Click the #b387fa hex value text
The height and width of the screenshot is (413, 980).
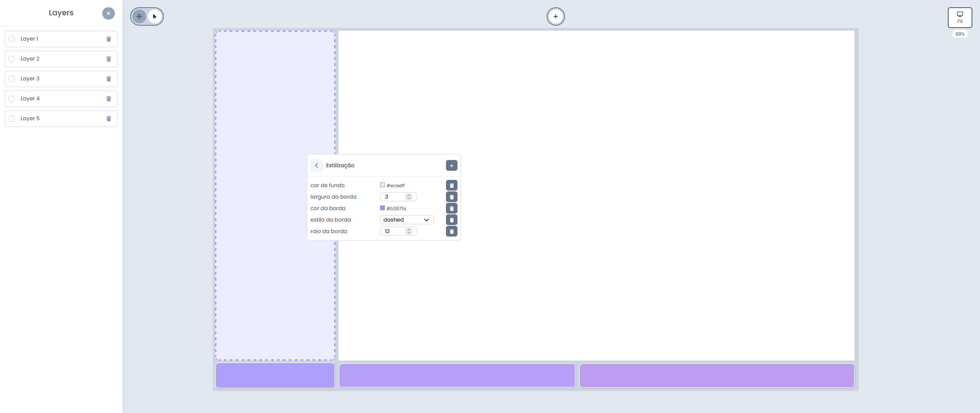click(x=396, y=208)
